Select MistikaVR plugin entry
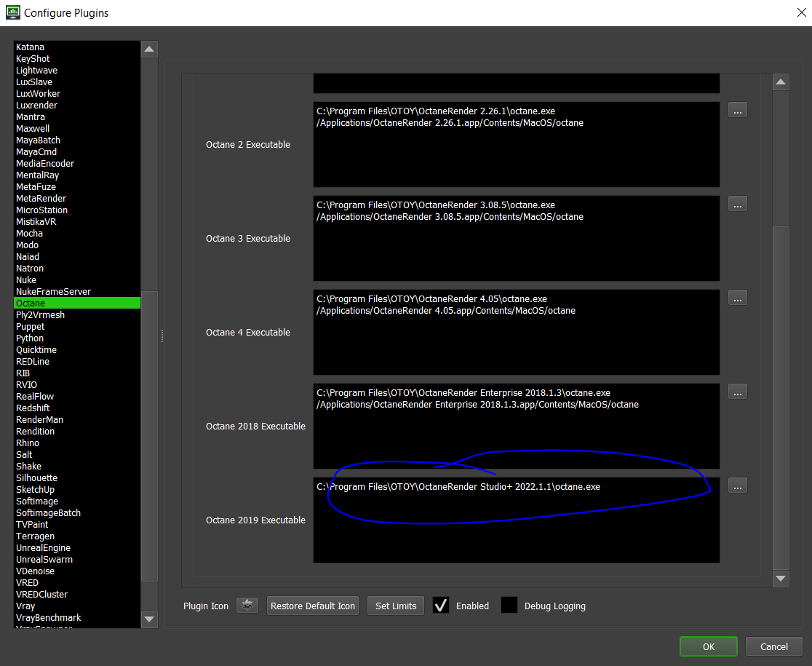Image resolution: width=812 pixels, height=666 pixels. pos(76,222)
